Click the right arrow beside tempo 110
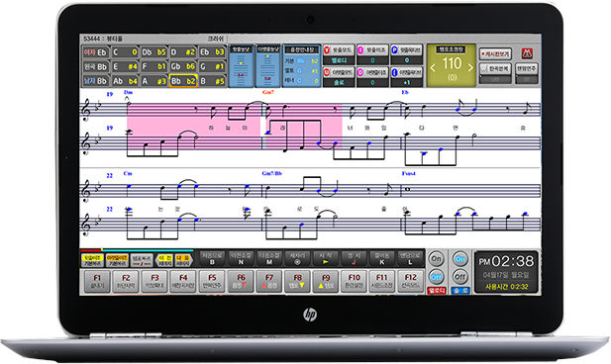 470,67
